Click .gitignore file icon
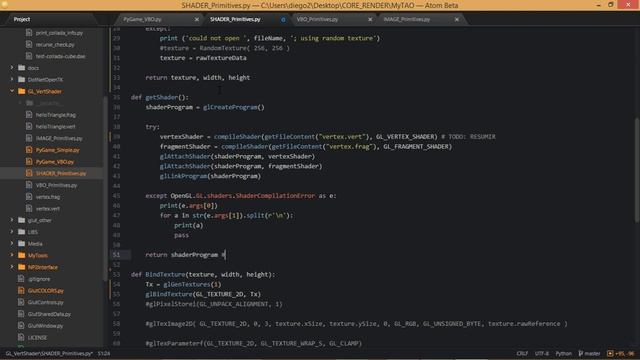The image size is (640, 360). (21, 279)
